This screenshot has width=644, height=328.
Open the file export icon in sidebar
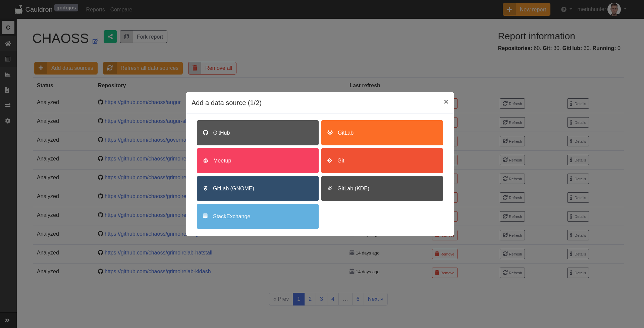[7, 90]
